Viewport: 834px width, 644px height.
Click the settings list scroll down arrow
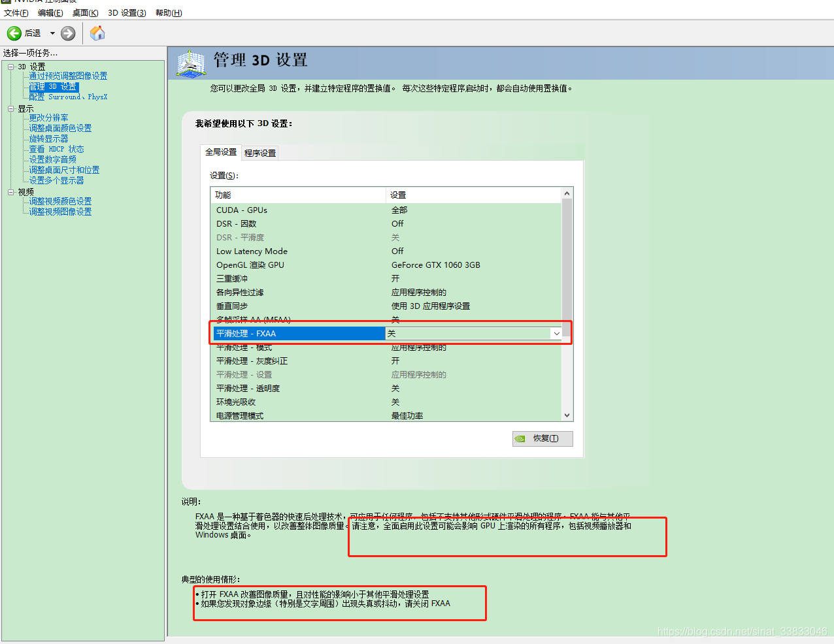[567, 415]
